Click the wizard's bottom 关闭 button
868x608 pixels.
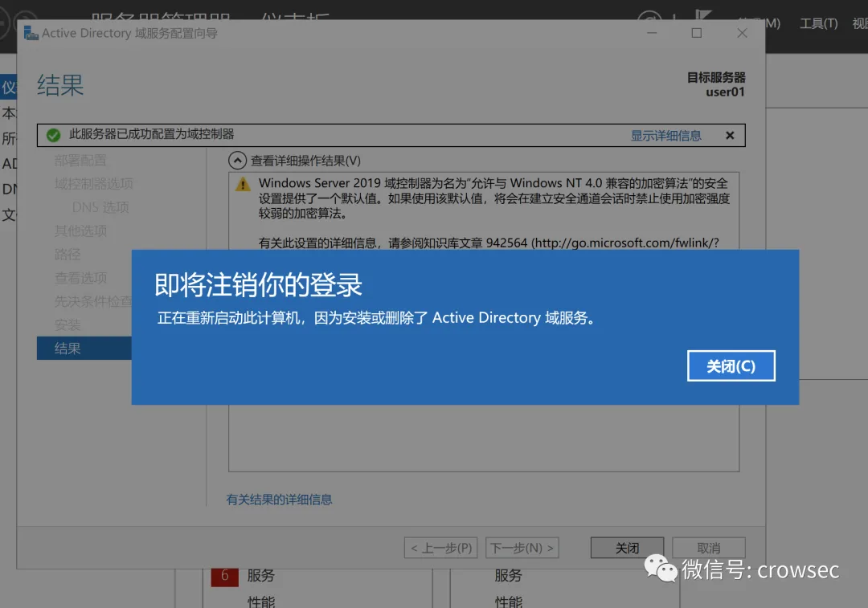tap(627, 548)
